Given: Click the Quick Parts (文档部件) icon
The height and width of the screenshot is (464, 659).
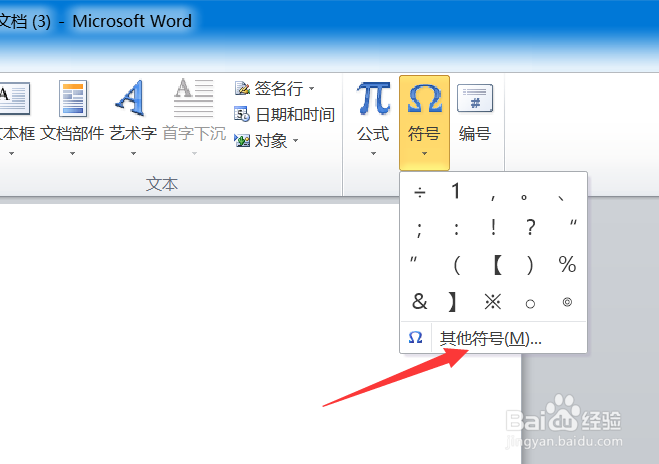Looking at the screenshot, I should (73, 99).
